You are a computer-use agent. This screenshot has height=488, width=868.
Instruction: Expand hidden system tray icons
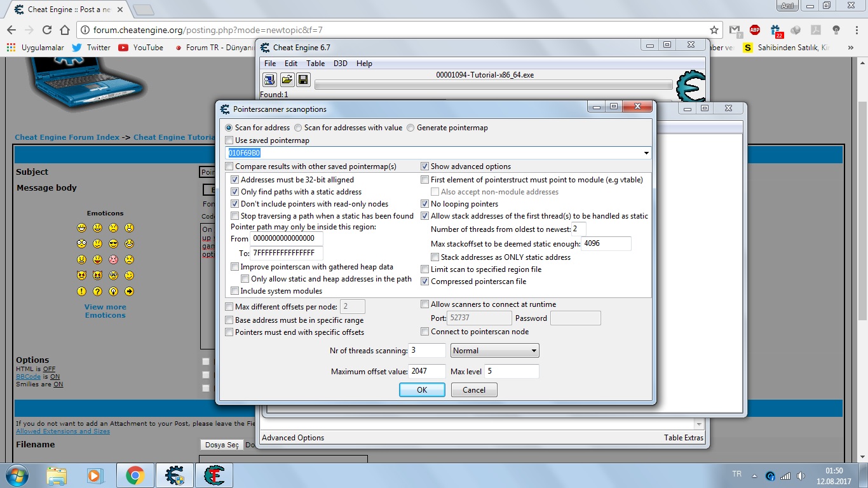753,475
